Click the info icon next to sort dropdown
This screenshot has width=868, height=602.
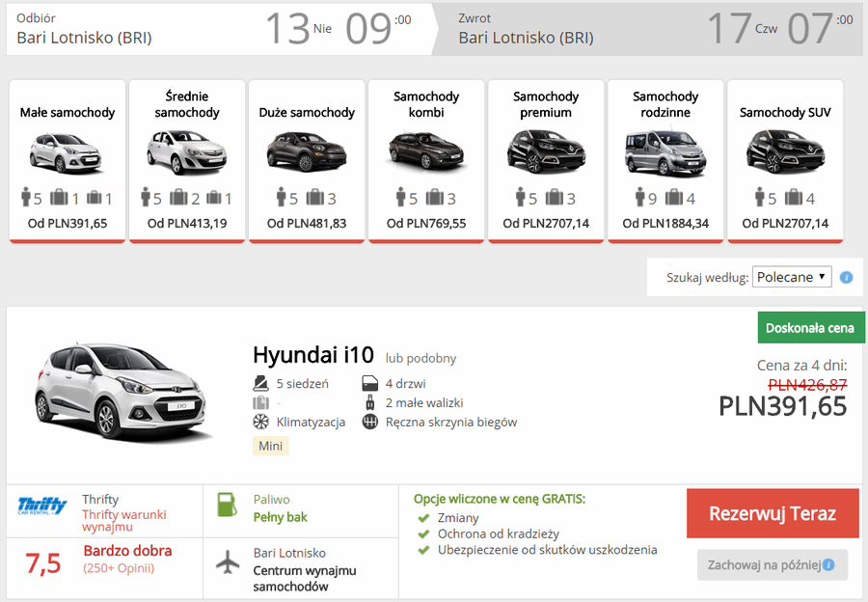point(847,278)
